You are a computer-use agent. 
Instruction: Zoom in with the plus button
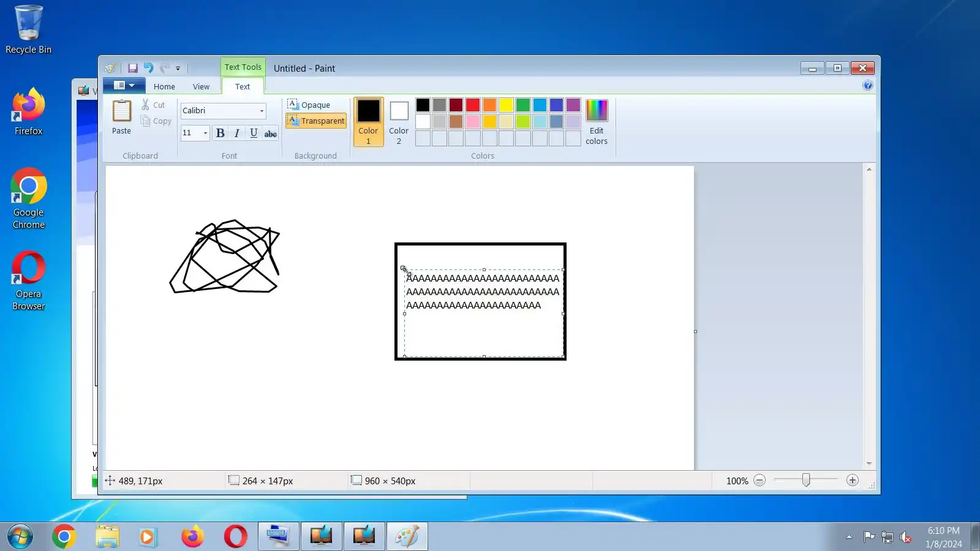853,481
